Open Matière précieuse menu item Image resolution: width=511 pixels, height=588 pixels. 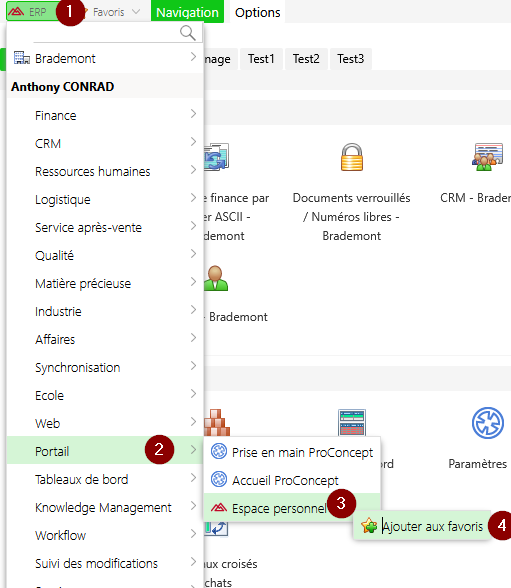(105, 284)
